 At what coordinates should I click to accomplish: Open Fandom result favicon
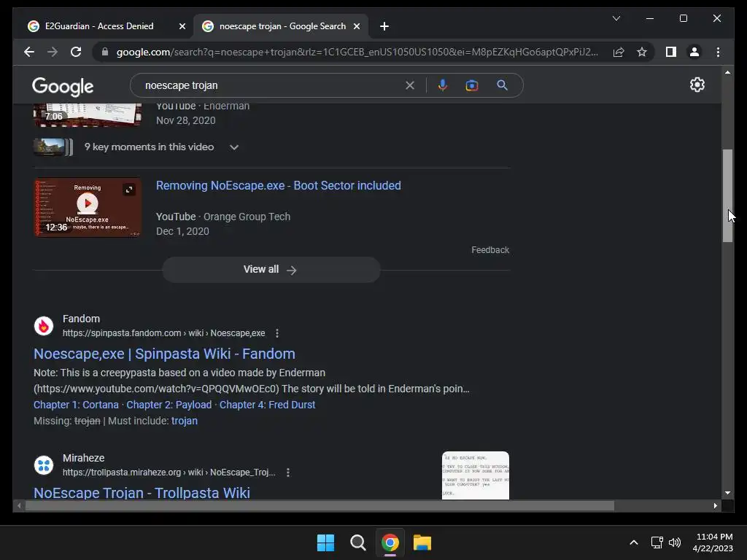44,326
